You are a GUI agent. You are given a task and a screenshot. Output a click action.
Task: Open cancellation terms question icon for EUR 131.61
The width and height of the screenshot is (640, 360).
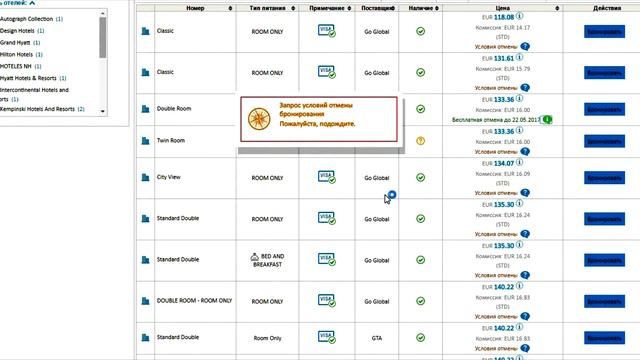tap(525, 88)
